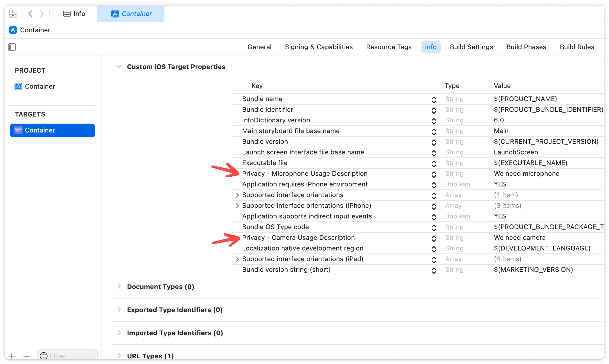Click the back navigation arrow

30,14
